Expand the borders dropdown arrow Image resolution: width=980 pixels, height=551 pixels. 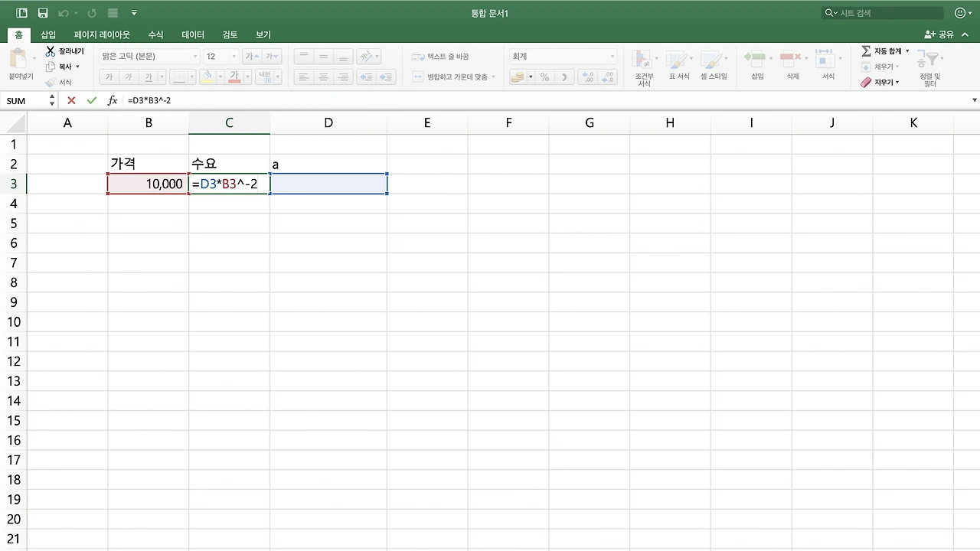coord(191,77)
